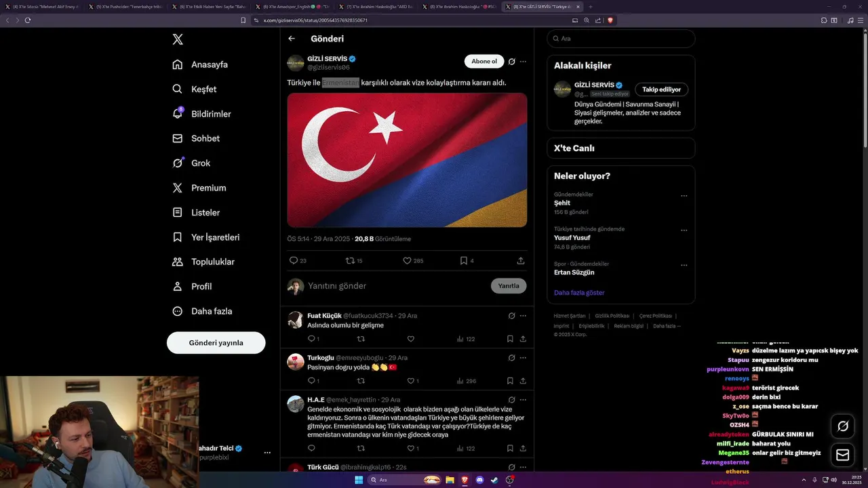Like H.A.E's reply

[x=411, y=449]
